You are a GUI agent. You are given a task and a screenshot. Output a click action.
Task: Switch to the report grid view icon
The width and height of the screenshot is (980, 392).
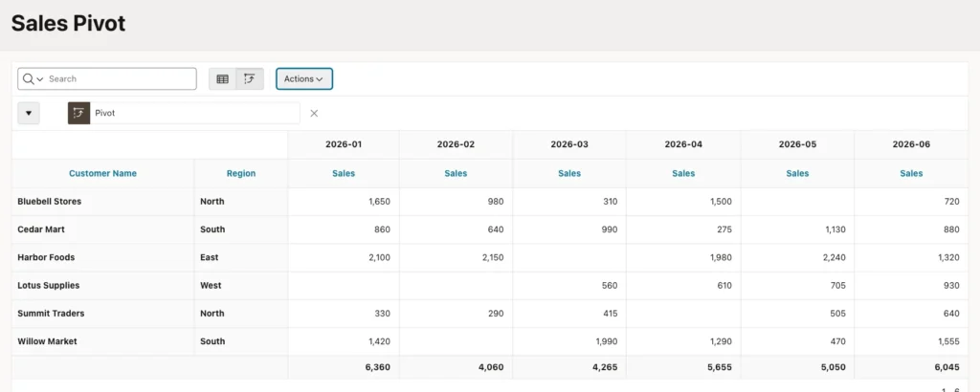pyautogui.click(x=222, y=79)
